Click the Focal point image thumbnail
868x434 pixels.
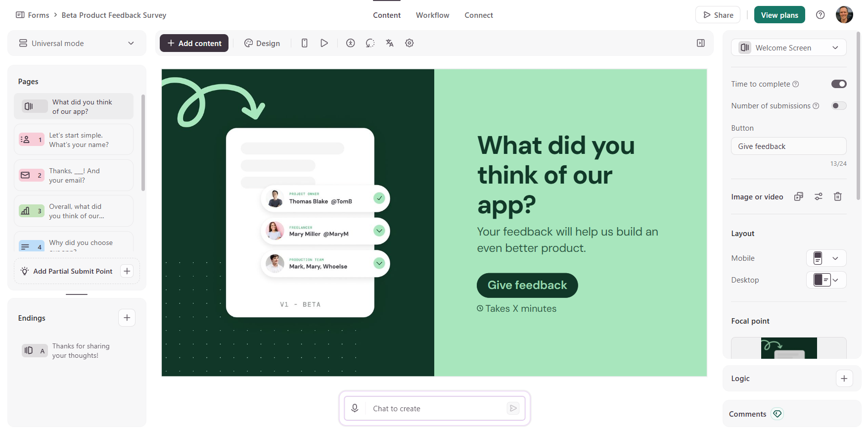[789, 348]
